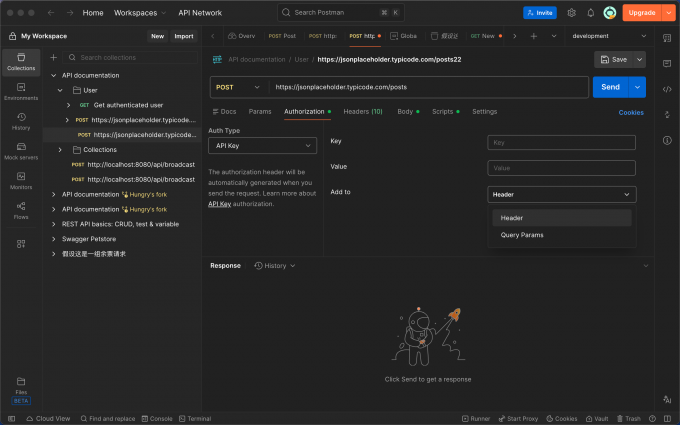Open the Workspaces dropdown

click(x=140, y=13)
